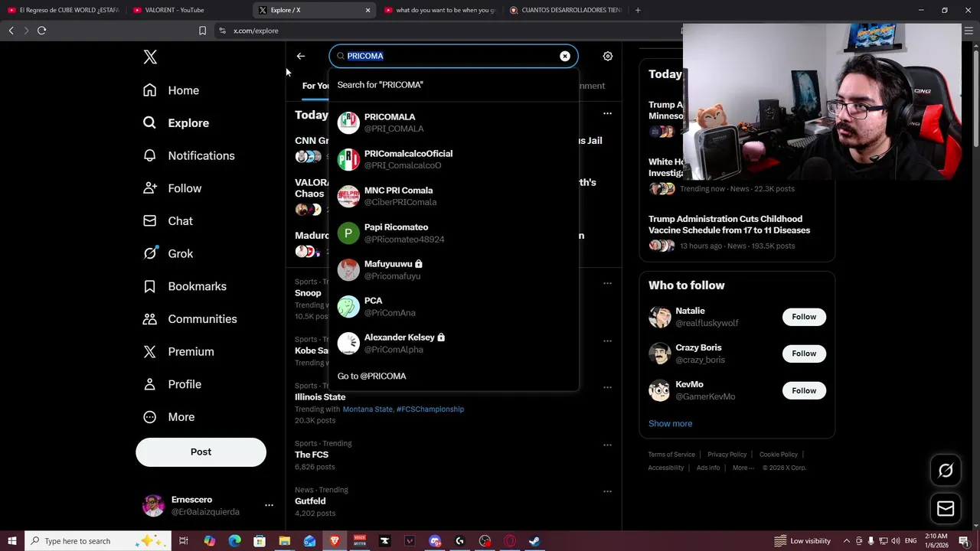The height and width of the screenshot is (551, 980).
Task: Reload the page
Action: (x=41, y=31)
